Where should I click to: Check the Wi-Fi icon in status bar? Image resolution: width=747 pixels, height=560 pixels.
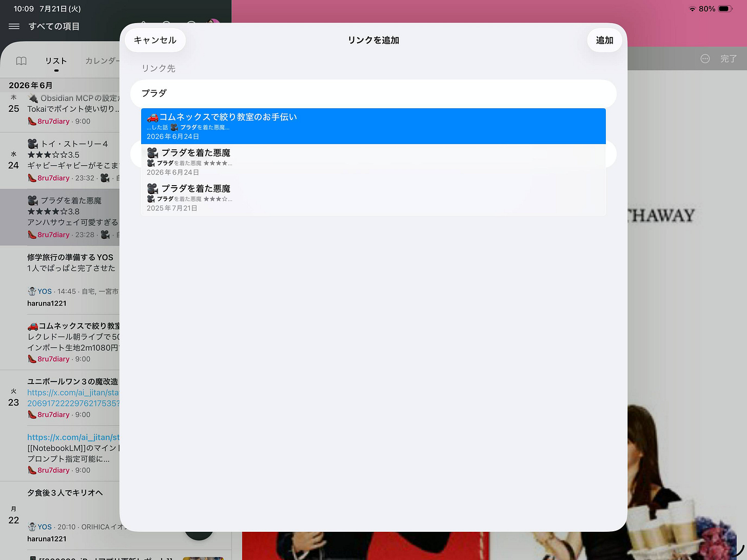click(x=692, y=9)
